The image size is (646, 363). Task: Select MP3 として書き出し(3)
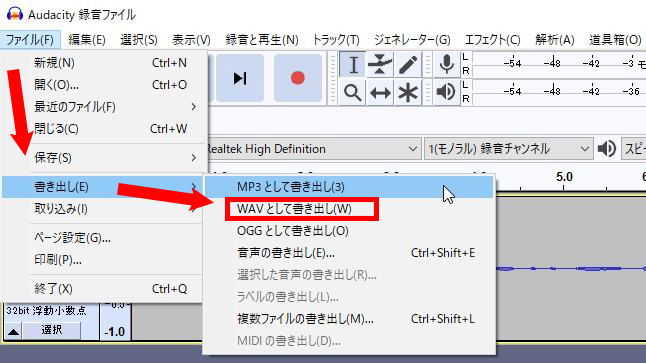coord(349,187)
